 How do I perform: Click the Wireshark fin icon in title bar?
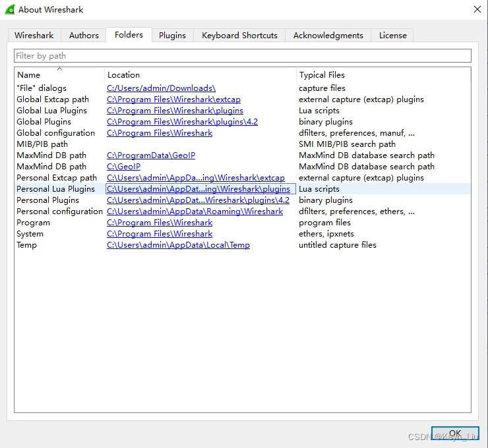10,10
